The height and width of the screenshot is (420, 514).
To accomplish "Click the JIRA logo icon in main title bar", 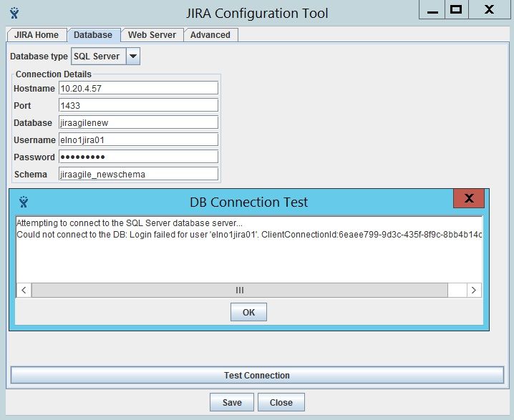I will click(14, 13).
